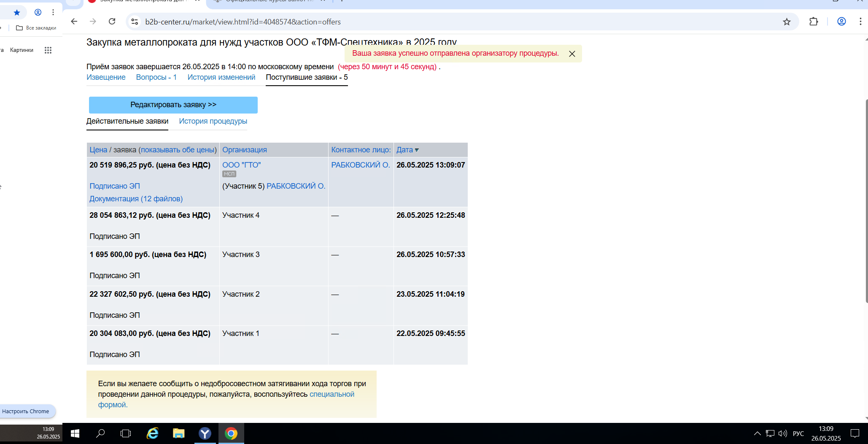Switch input language РУС in tray
Viewport: 868px width, 444px height.
coord(798,433)
